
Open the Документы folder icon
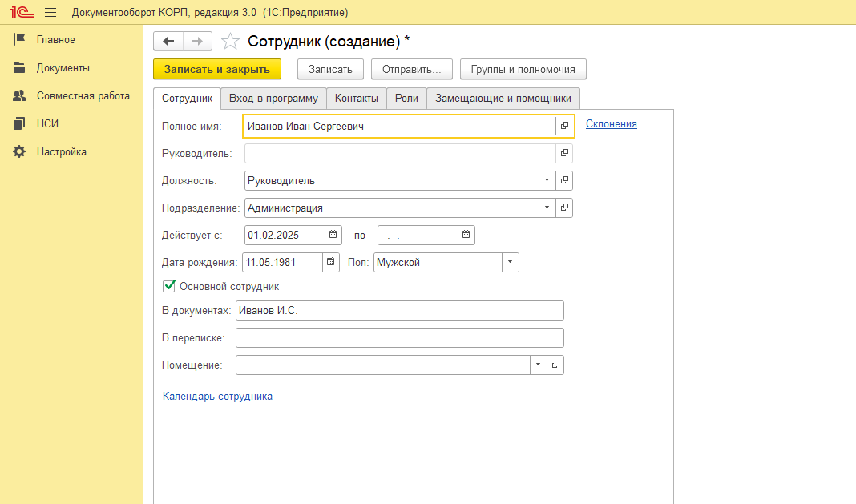19,68
